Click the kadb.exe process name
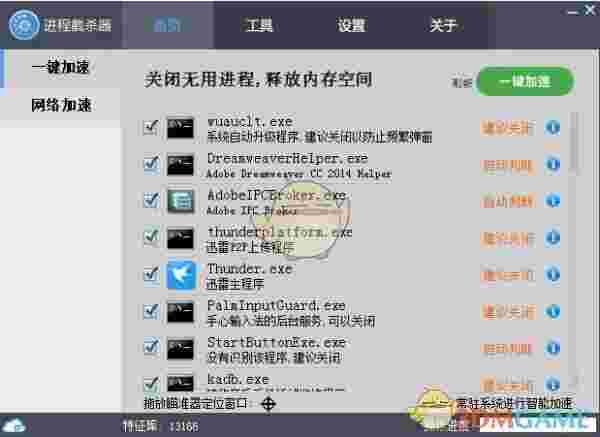The image size is (600, 437). pyautogui.click(x=238, y=379)
